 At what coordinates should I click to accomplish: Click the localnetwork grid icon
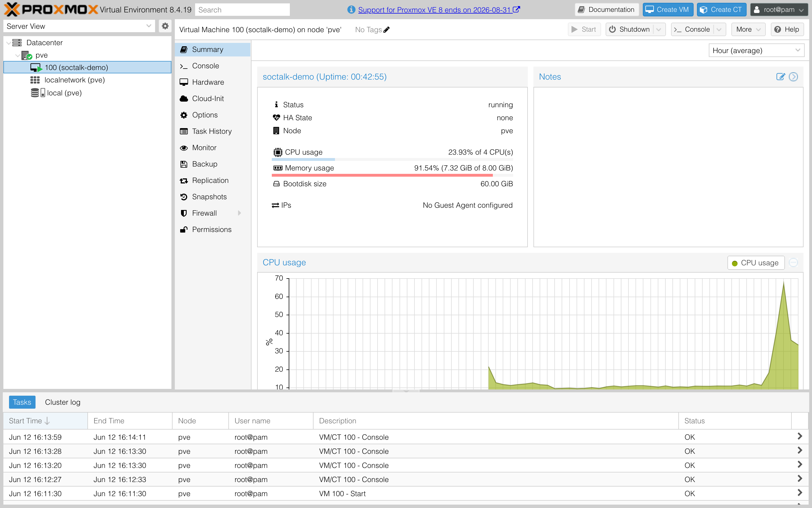tap(35, 80)
